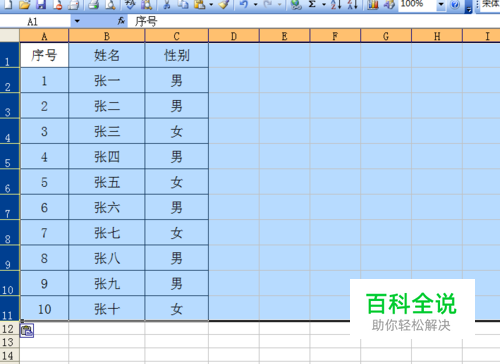Open the Paste Options smart tag icon
The image size is (500, 364).
click(x=27, y=330)
